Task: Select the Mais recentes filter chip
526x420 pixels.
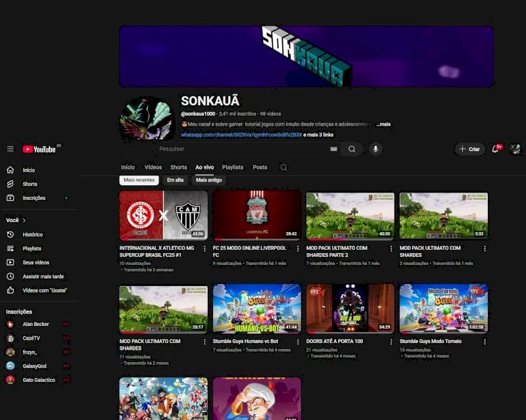Action: 139,180
